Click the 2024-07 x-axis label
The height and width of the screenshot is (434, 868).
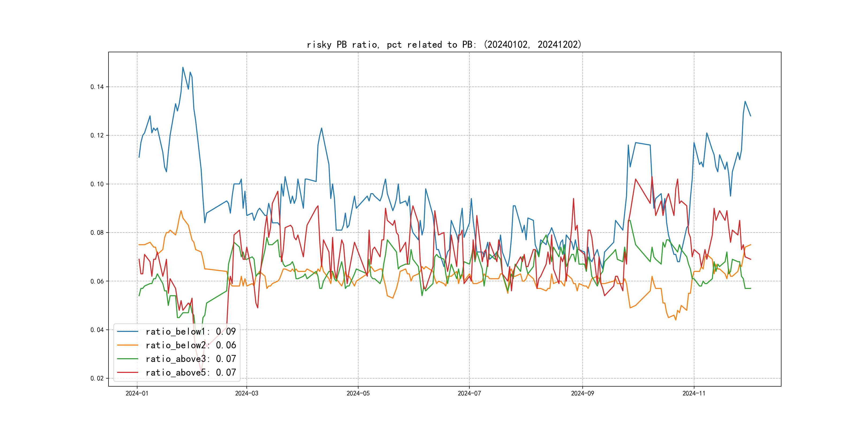pyautogui.click(x=469, y=394)
